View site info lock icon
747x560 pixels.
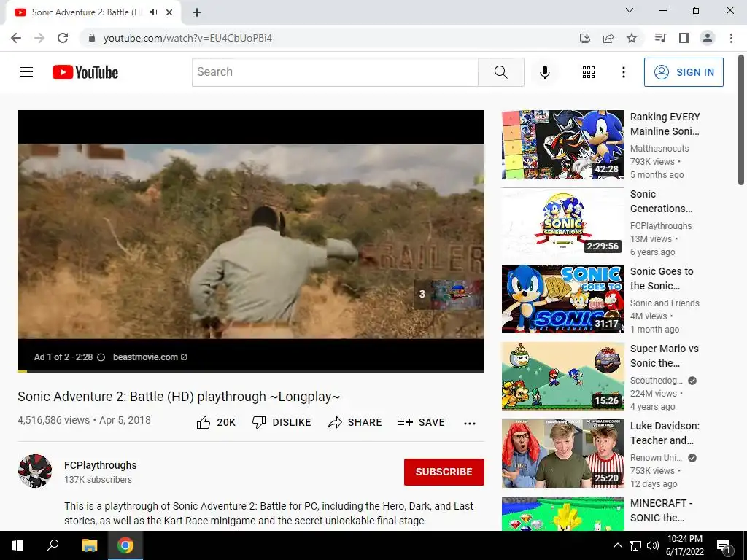[x=92, y=38]
